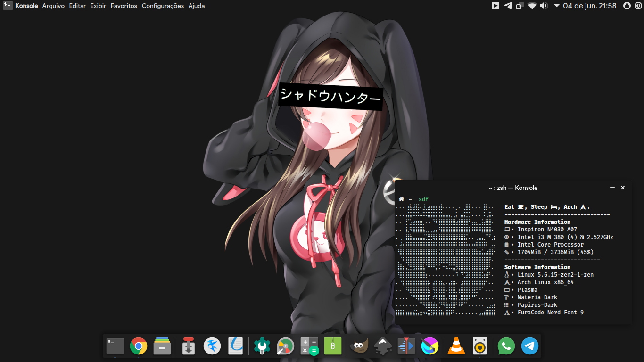644x362 pixels.
Task: Open the calculator app in dock
Action: coord(309,346)
